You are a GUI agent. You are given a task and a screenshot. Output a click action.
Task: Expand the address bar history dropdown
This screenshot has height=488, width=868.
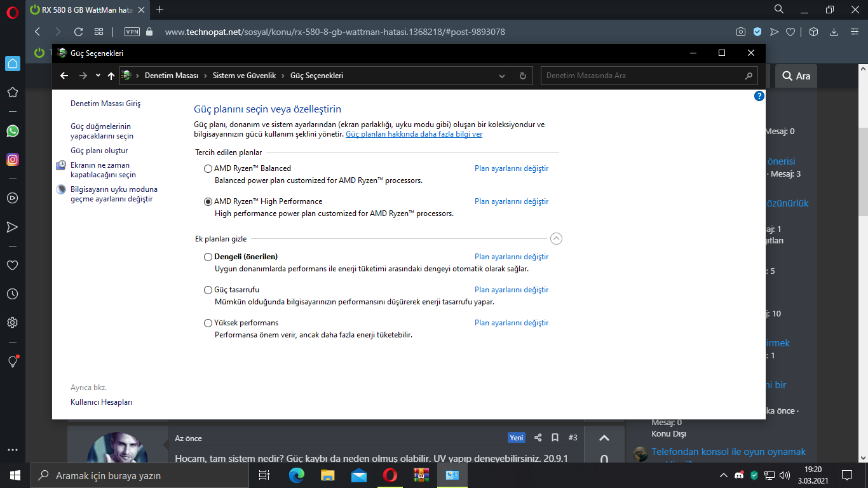pos(502,76)
